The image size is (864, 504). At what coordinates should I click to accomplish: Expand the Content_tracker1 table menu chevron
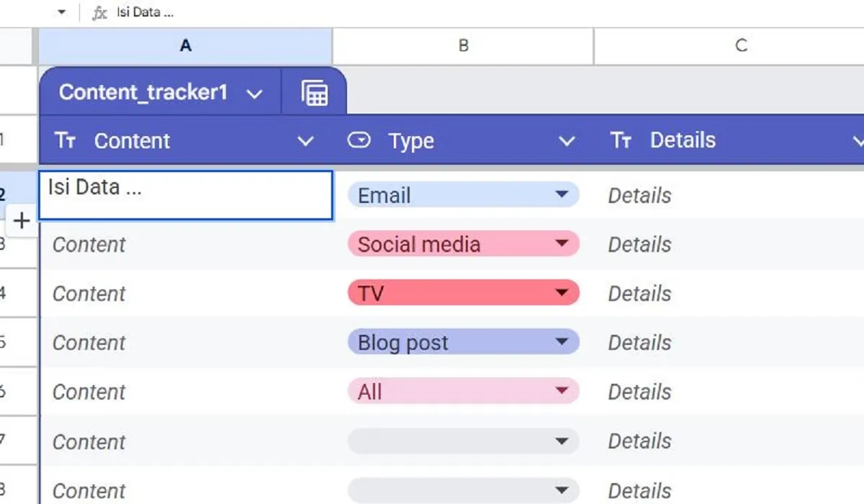(x=254, y=94)
